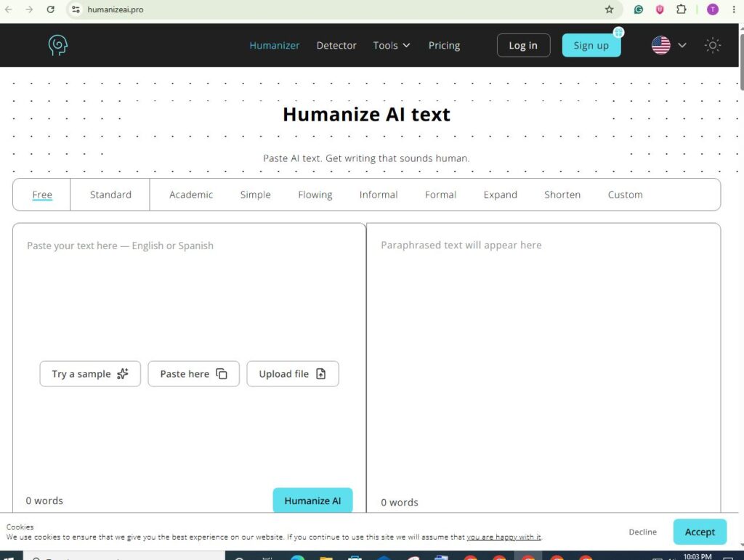The image size is (744, 560).
Task: Click the Sign up button
Action: tap(591, 46)
